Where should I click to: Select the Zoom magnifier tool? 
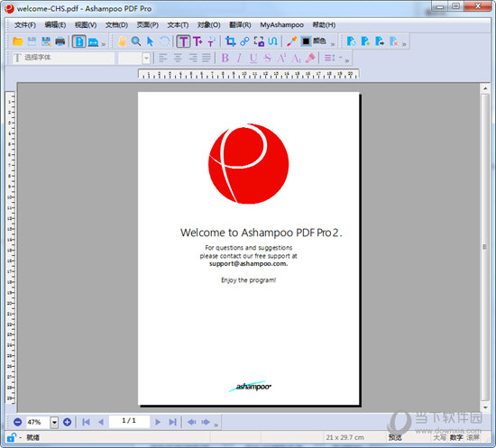[136, 41]
